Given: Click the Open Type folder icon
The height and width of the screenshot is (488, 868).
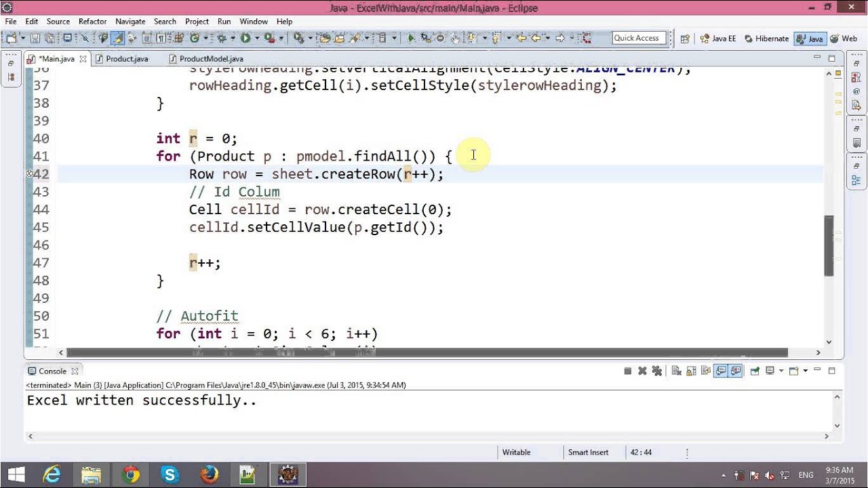Looking at the screenshot, I should (325, 38).
